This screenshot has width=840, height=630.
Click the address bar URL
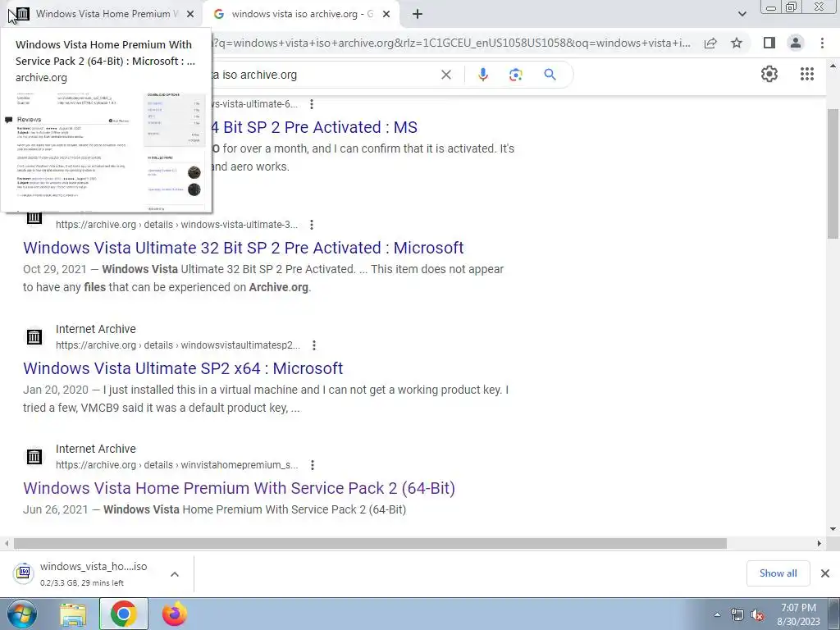(x=453, y=43)
